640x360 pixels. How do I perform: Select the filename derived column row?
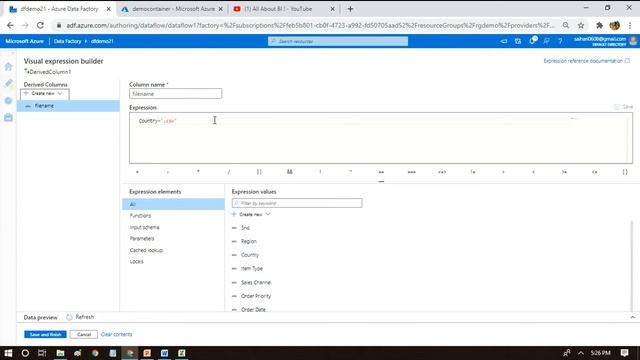point(68,106)
